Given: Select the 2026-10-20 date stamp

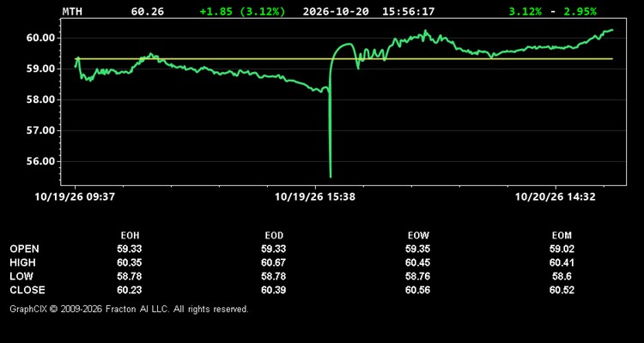Looking at the screenshot, I should tap(336, 11).
